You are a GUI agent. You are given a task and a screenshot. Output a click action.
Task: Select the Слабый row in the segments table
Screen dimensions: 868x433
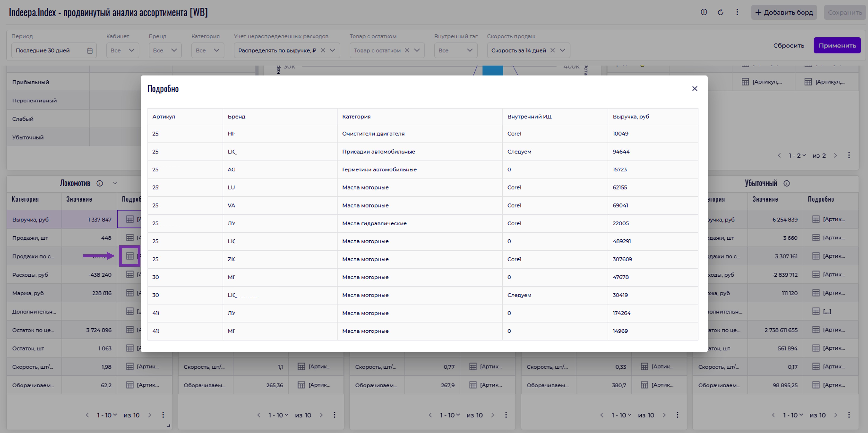pos(23,119)
